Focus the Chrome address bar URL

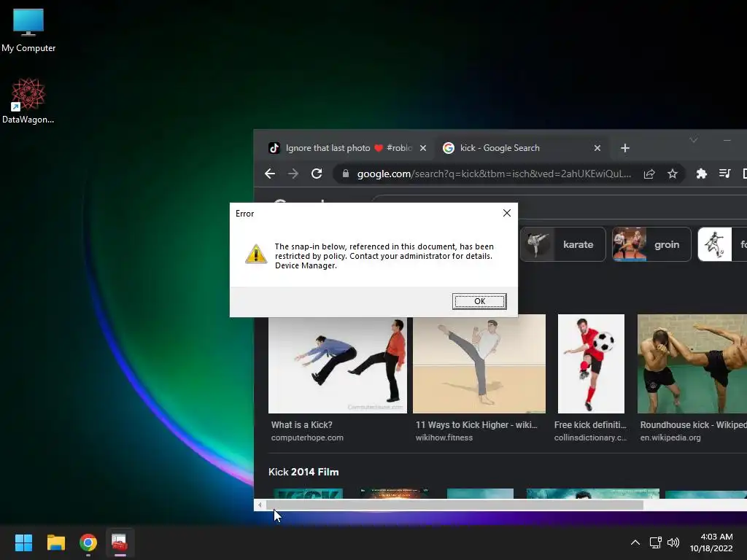click(x=494, y=174)
